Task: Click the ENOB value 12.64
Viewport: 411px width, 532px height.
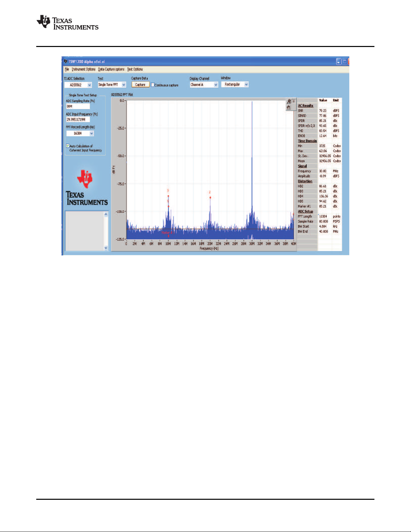Action: pos(323,136)
